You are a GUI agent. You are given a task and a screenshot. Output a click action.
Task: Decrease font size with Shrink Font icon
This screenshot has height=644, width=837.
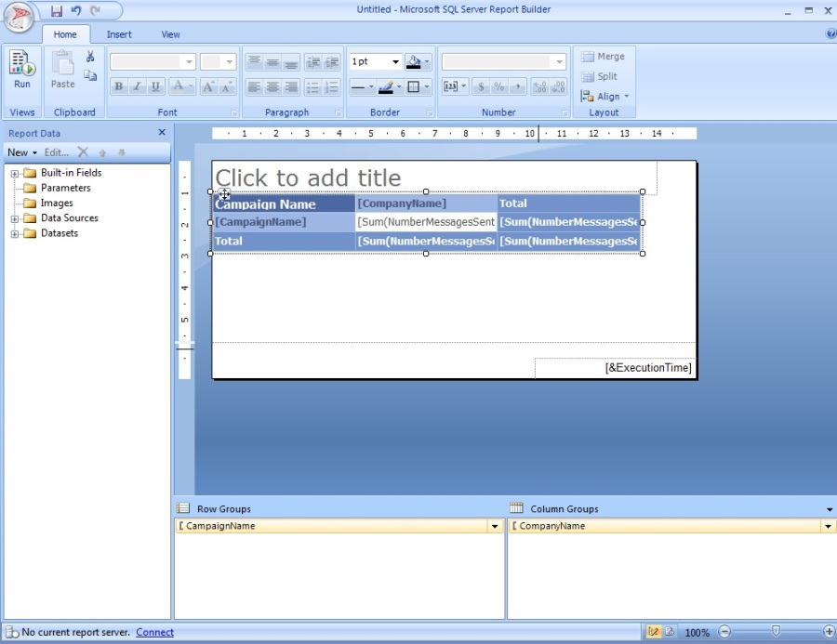[226, 86]
